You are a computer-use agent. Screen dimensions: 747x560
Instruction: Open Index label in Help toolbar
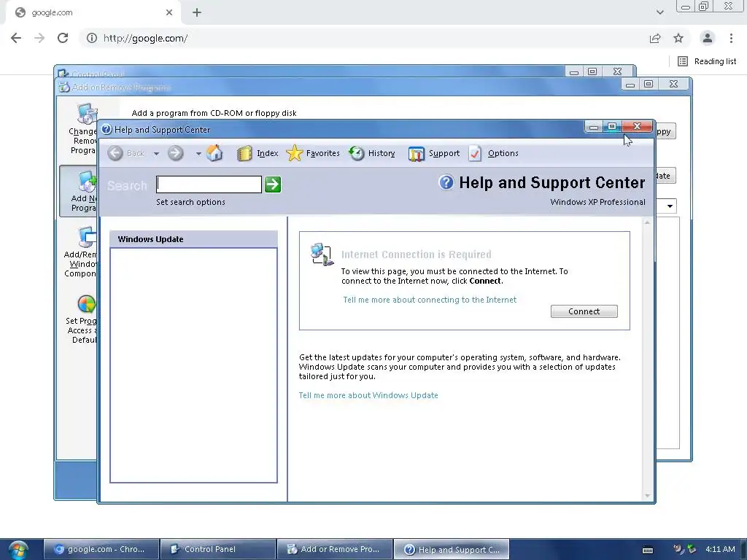(x=267, y=153)
